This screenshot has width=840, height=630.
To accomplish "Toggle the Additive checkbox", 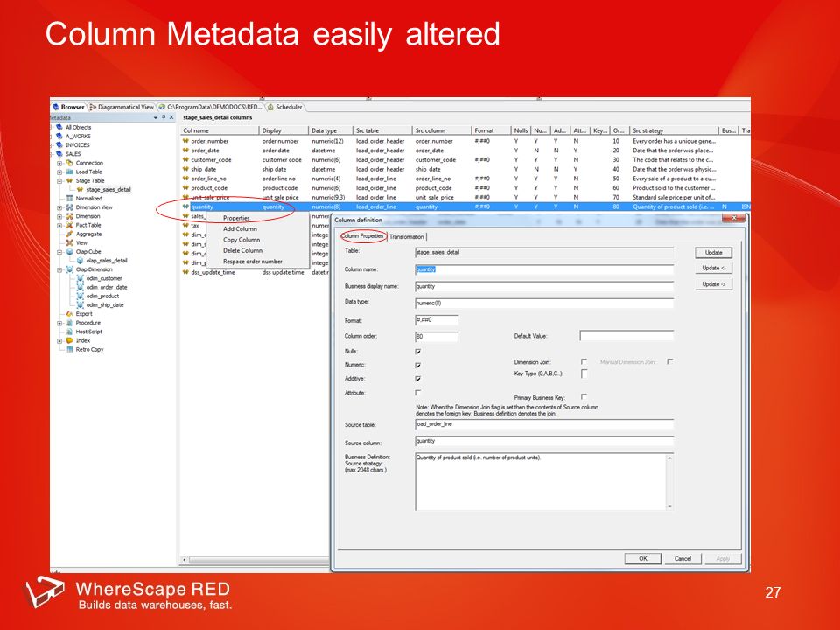I will 418,379.
